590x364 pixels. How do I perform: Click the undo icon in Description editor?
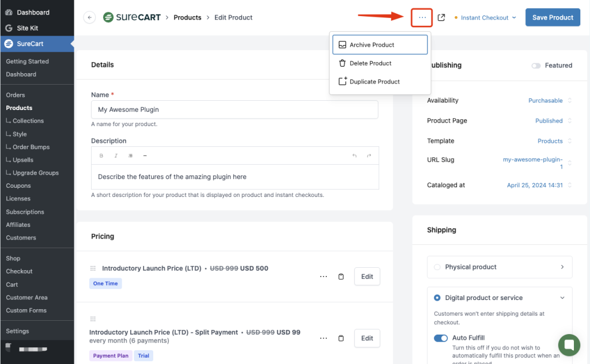pos(354,156)
